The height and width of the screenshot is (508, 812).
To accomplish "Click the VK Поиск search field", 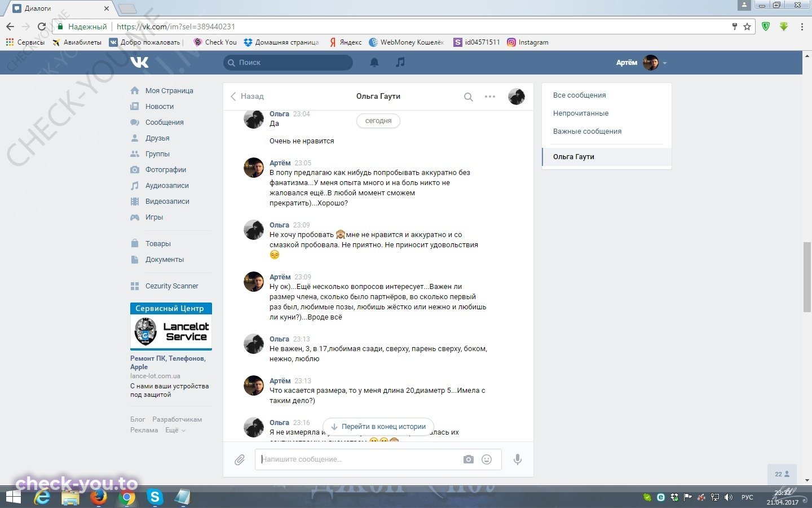I will [288, 62].
